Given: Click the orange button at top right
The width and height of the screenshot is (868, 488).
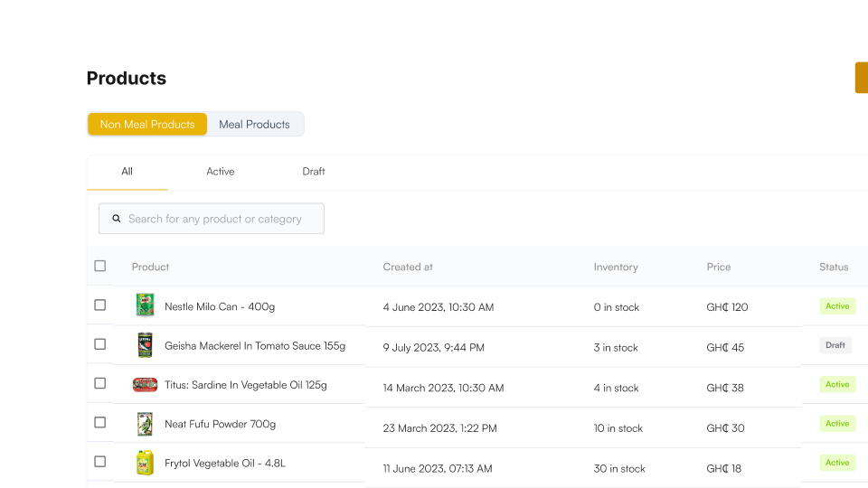Looking at the screenshot, I should pyautogui.click(x=861, y=78).
